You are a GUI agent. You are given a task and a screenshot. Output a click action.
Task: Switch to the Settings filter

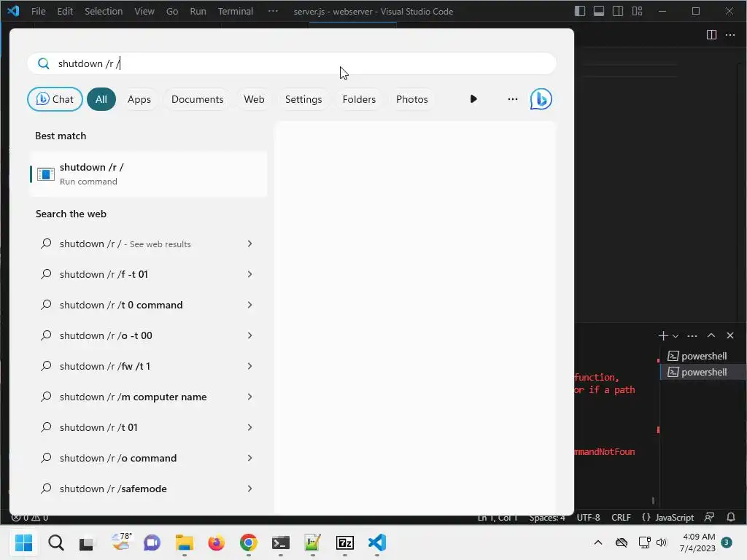pyautogui.click(x=303, y=99)
